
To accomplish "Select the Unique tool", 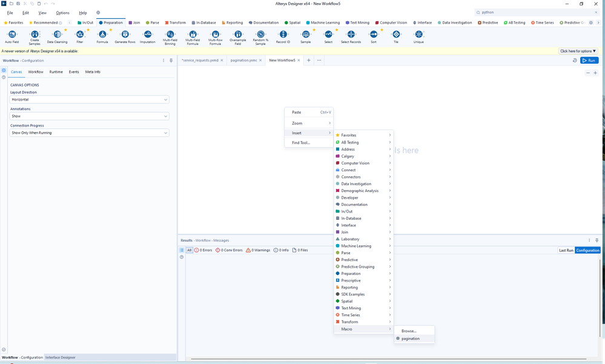I will (x=418, y=37).
